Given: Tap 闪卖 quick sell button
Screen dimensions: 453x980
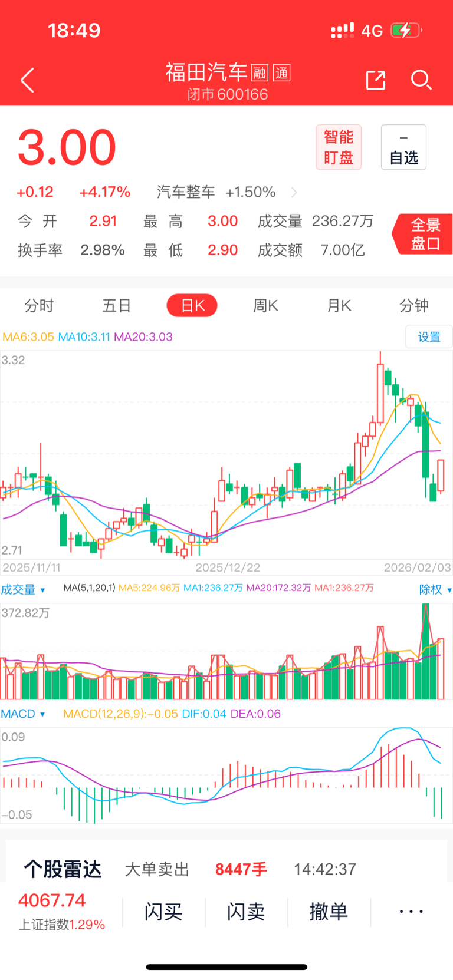Looking at the screenshot, I should (x=246, y=912).
